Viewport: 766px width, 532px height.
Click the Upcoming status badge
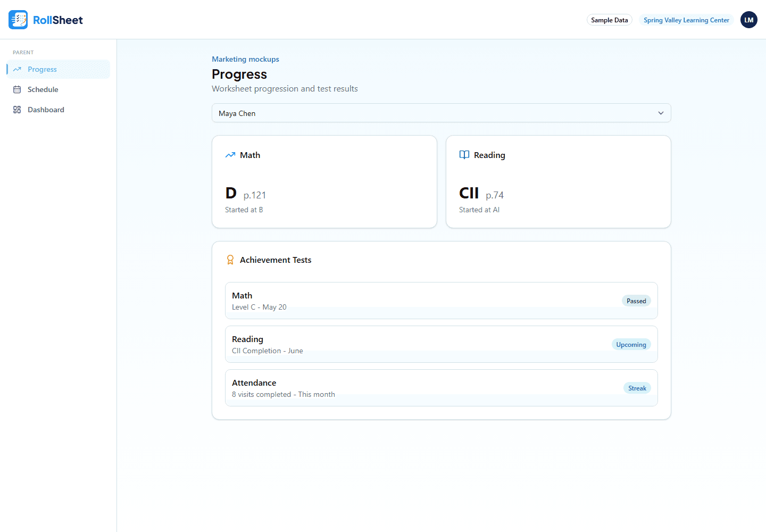click(x=631, y=344)
